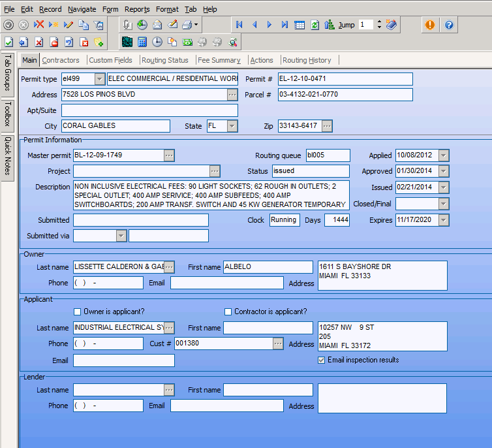Expand the Submitted via dropdown
This screenshot has height=448, width=492.
tap(121, 236)
